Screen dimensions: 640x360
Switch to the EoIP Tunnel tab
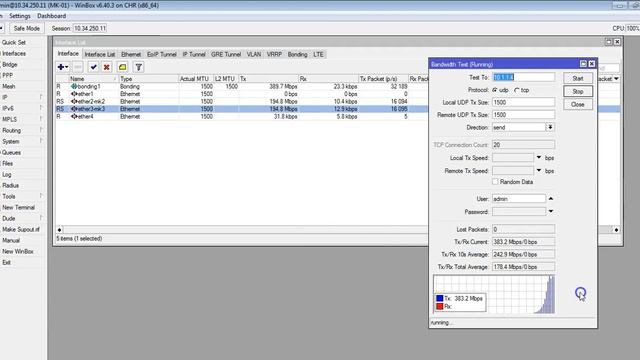click(x=162, y=54)
